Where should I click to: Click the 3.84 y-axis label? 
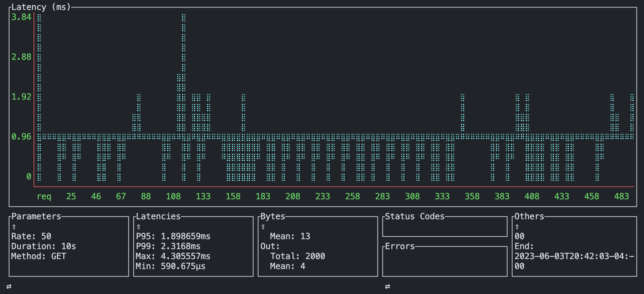(21, 17)
